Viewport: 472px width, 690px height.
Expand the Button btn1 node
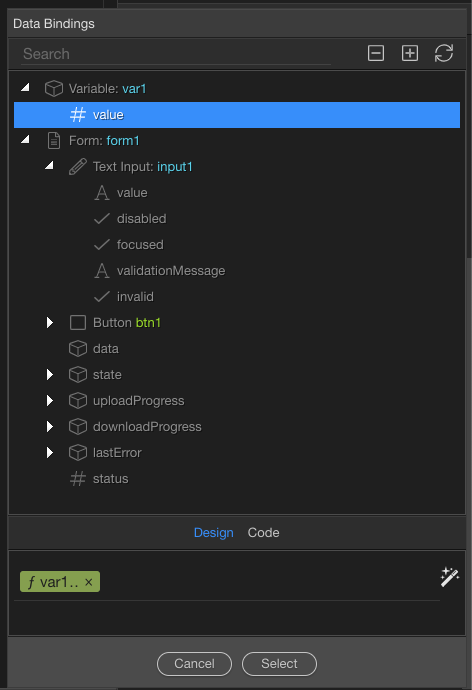click(50, 323)
